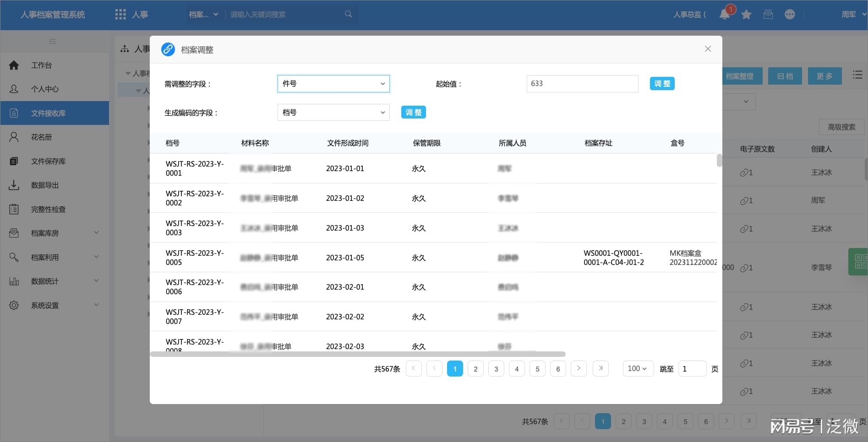Image resolution: width=868 pixels, height=442 pixels.
Task: Go to page 3 in dialog
Action: pyautogui.click(x=496, y=369)
